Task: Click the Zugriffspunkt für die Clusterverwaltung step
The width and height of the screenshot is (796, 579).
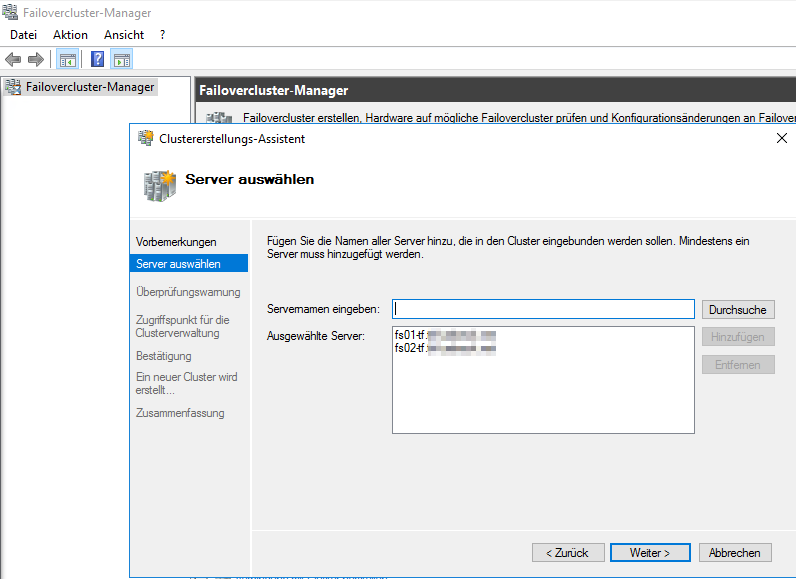Action: click(182, 326)
